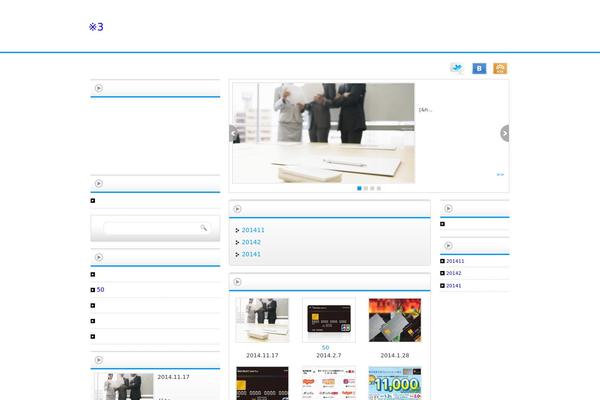The image size is (600, 400).
Task: Go to previous slide with left arrow
Action: pyautogui.click(x=233, y=133)
